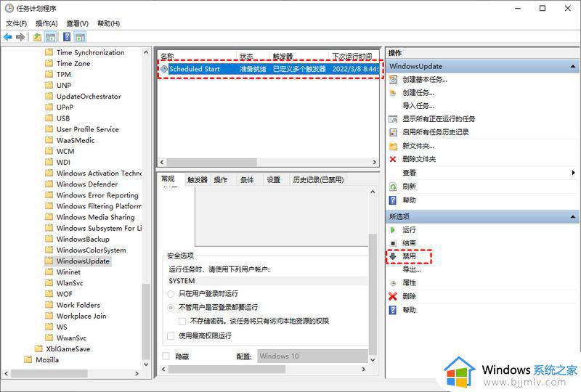581x392 pixels.
Task: Expand the 查看 submenu arrow
Action: click(x=573, y=173)
